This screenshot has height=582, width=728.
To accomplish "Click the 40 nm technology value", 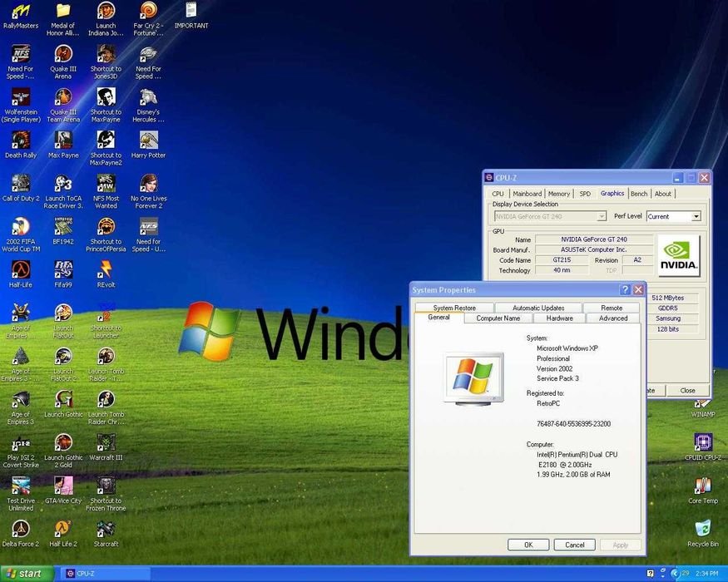I will [562, 270].
